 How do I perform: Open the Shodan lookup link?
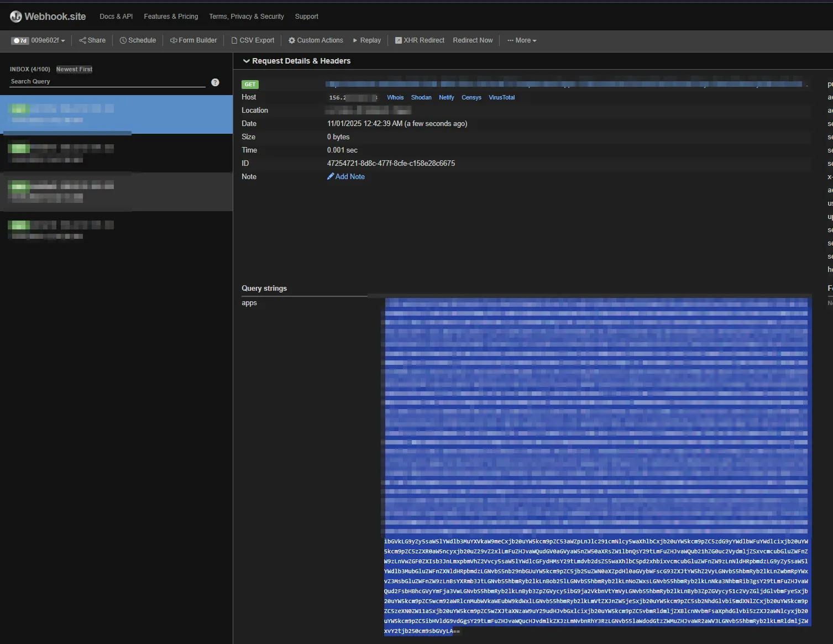coord(421,97)
